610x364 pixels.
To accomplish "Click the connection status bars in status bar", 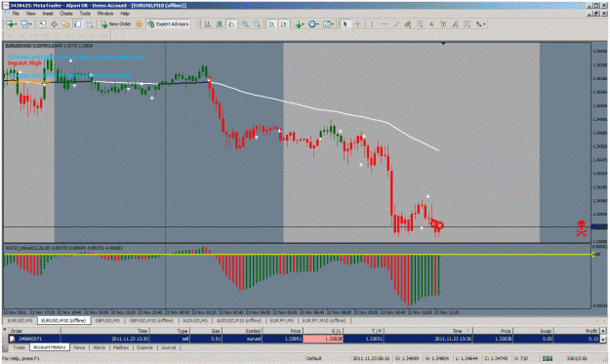I will coord(548,358).
